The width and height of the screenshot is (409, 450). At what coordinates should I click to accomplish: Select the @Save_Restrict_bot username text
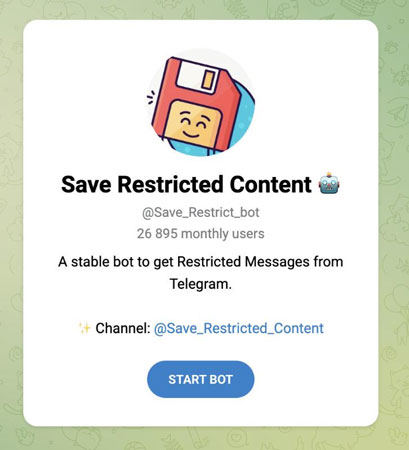[x=201, y=212]
